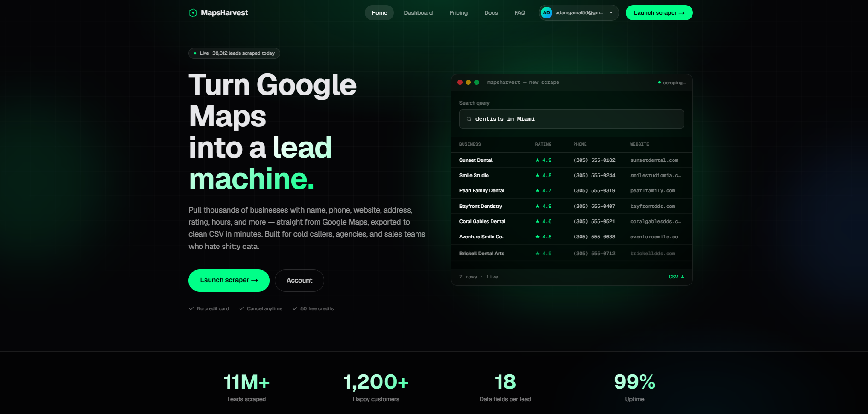Image resolution: width=868 pixels, height=414 pixels.
Task: Click website aventurasmile.co
Action: click(654, 237)
